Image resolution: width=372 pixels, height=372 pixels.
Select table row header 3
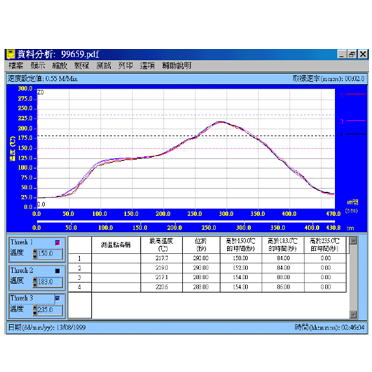[80, 277]
